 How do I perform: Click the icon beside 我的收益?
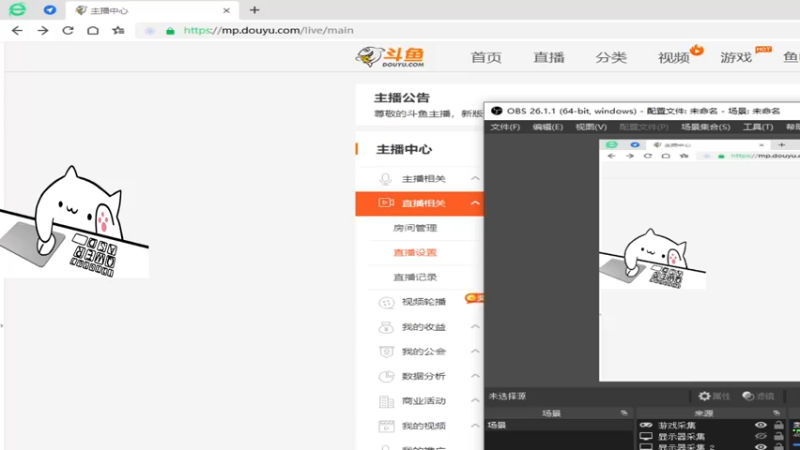(386, 327)
